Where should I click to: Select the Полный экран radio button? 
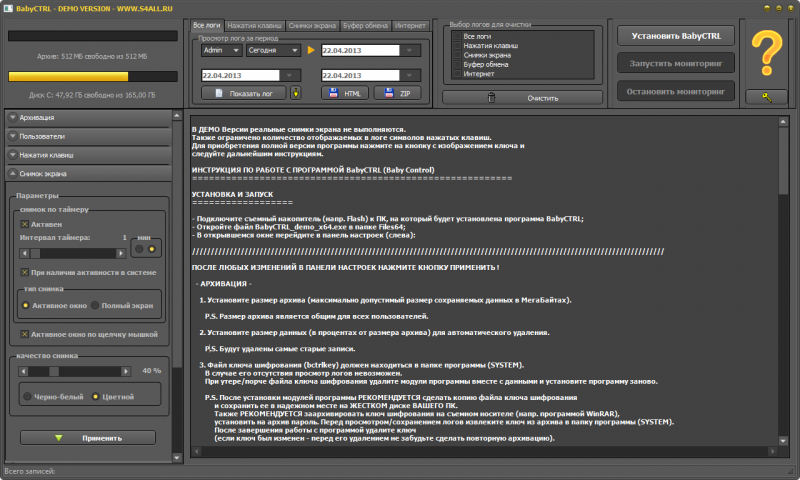click(x=95, y=305)
